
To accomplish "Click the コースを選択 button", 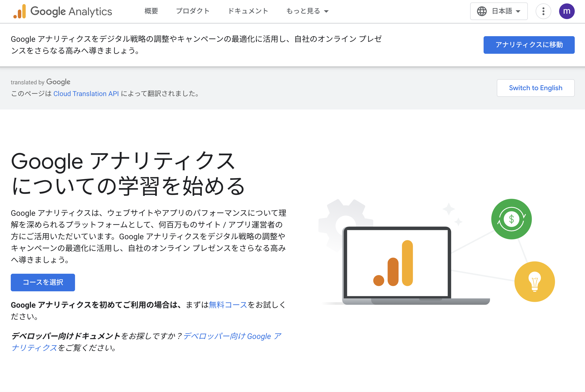I will tap(43, 283).
